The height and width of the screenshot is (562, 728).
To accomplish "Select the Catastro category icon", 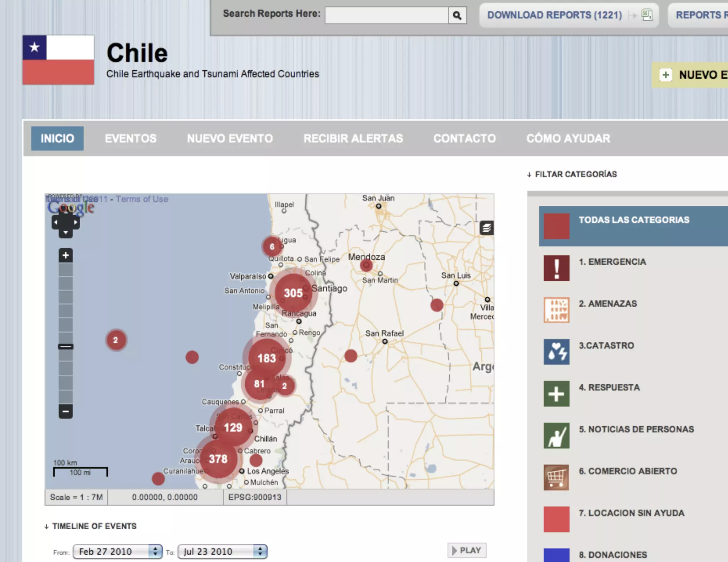I will coord(556,352).
